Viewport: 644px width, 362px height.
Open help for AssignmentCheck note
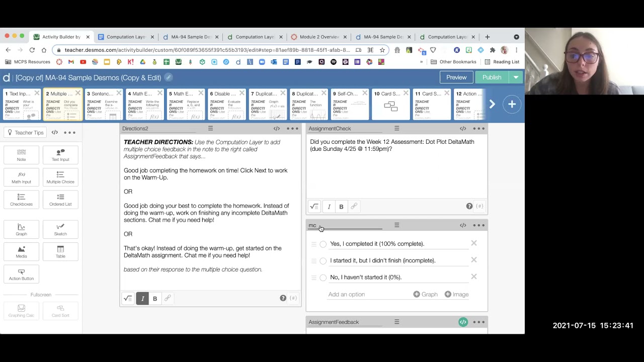(469, 206)
